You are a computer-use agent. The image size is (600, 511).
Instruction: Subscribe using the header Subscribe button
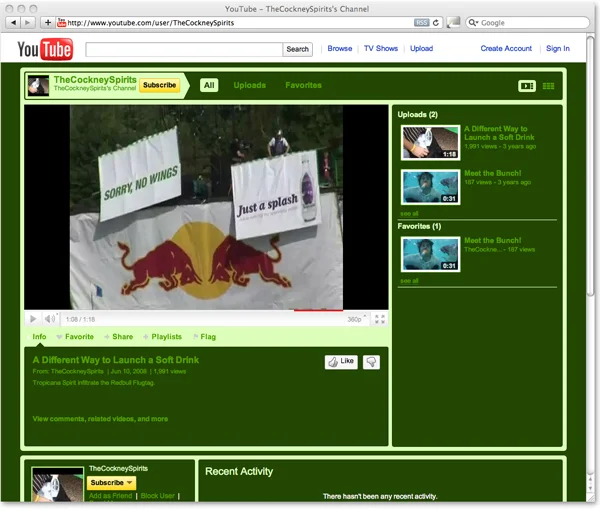pos(160,85)
